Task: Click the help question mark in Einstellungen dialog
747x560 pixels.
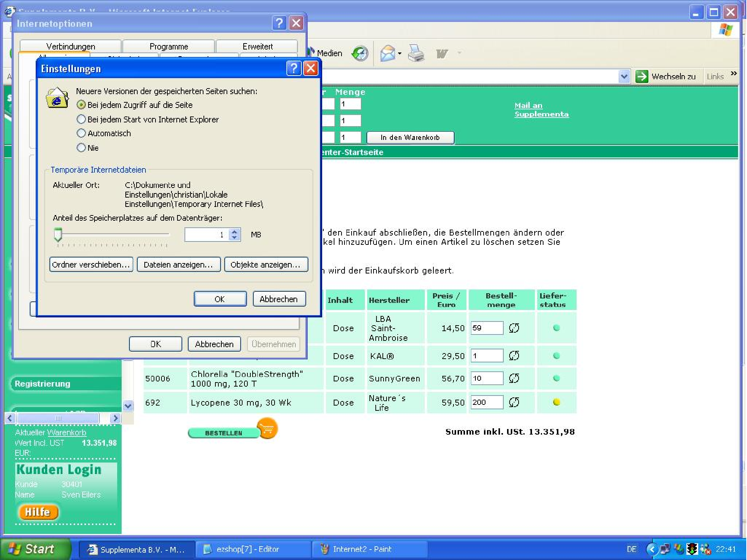Action: coord(294,68)
